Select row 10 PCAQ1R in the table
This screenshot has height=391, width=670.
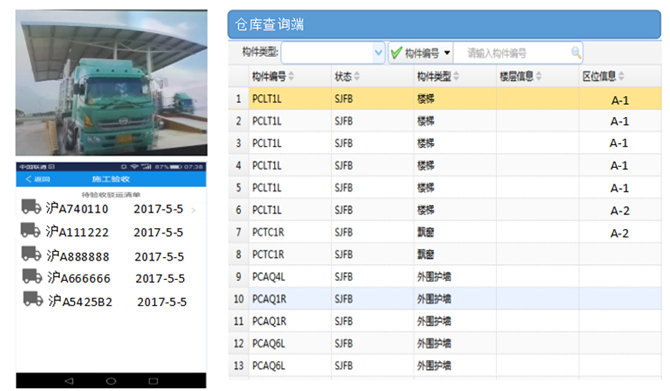click(445, 299)
